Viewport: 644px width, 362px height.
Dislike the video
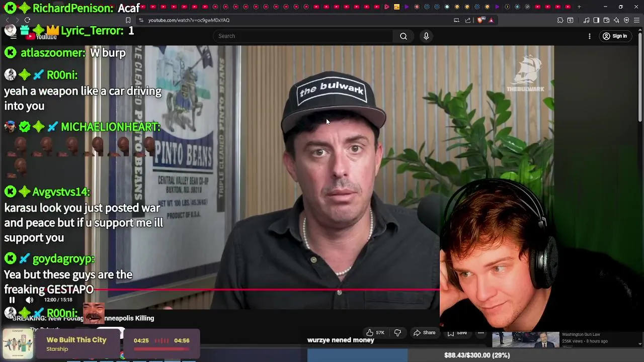(x=397, y=332)
